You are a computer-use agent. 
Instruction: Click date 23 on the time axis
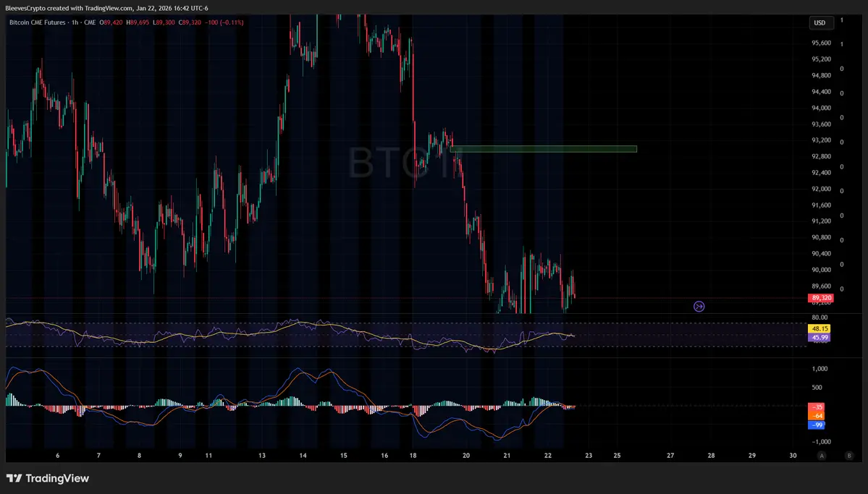point(589,456)
